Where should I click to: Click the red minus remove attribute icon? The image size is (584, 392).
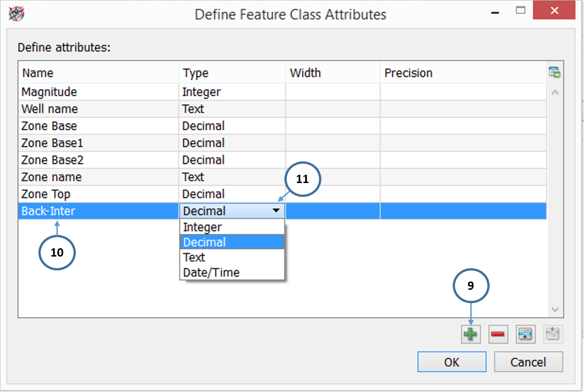[498, 334]
